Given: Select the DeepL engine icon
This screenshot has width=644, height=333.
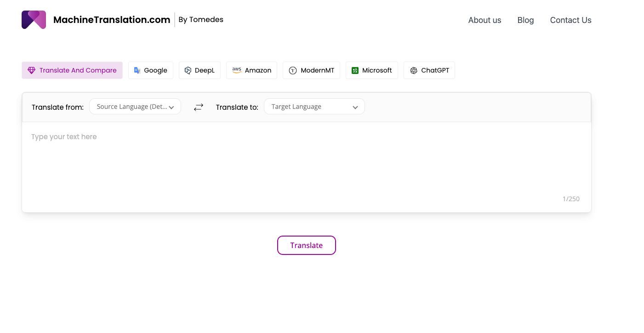Looking at the screenshot, I should coord(188,70).
